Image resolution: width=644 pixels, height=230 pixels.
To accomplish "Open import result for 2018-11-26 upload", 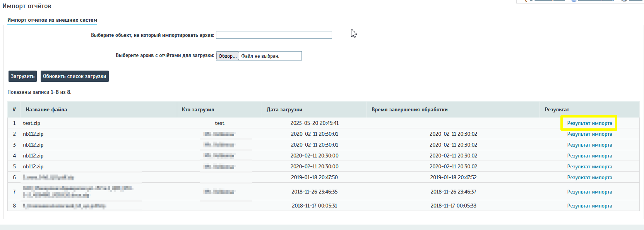I will (589, 192).
